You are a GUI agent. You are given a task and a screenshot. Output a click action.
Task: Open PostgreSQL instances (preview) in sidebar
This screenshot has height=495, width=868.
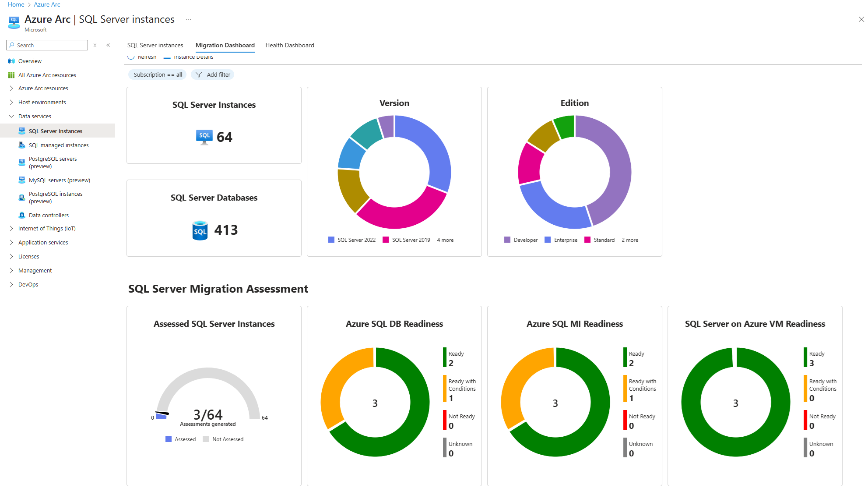pos(55,198)
